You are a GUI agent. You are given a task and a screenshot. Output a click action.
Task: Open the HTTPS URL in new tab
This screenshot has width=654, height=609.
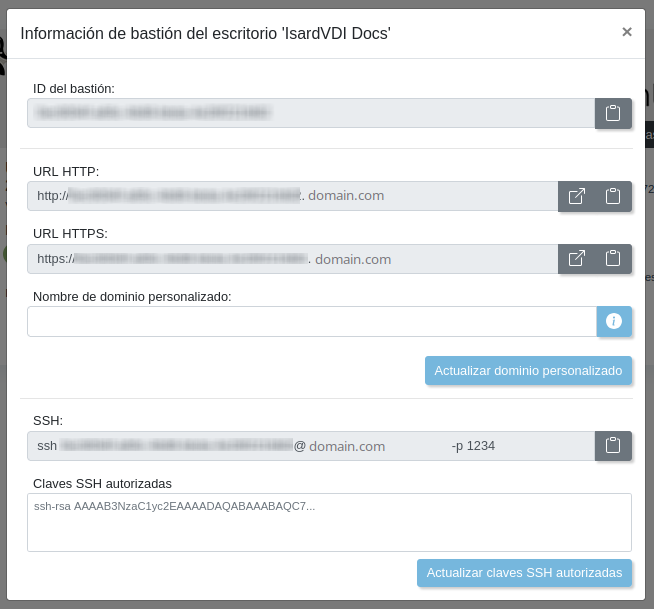click(x=577, y=259)
